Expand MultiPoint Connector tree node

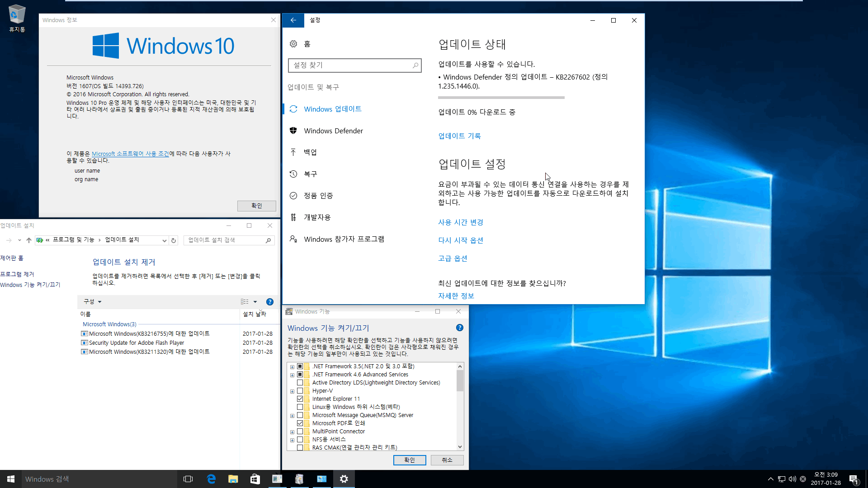[x=292, y=432]
